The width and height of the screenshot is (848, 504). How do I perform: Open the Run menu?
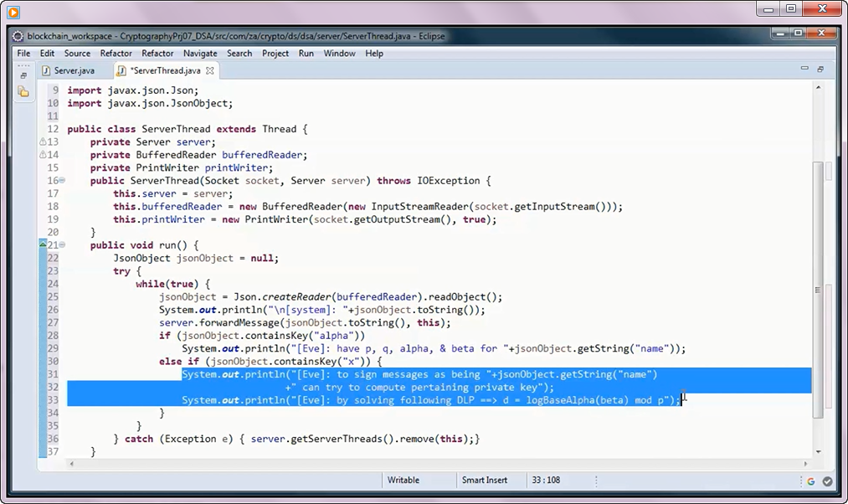coord(306,53)
